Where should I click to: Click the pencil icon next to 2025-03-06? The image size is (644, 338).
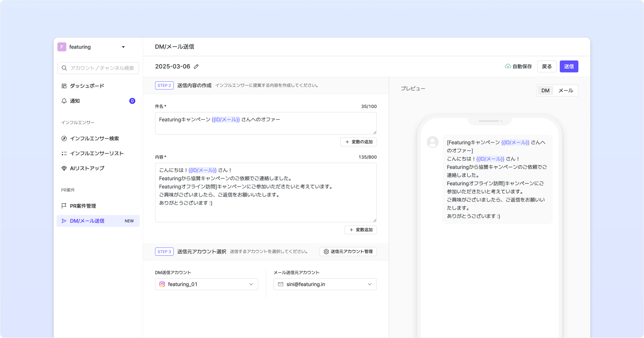[196, 67]
